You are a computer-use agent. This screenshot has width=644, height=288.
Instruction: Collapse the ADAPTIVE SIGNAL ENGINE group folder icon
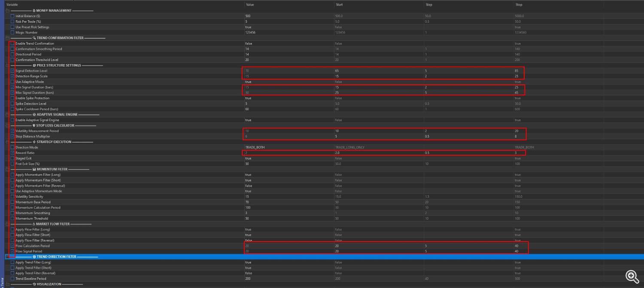tap(7, 115)
